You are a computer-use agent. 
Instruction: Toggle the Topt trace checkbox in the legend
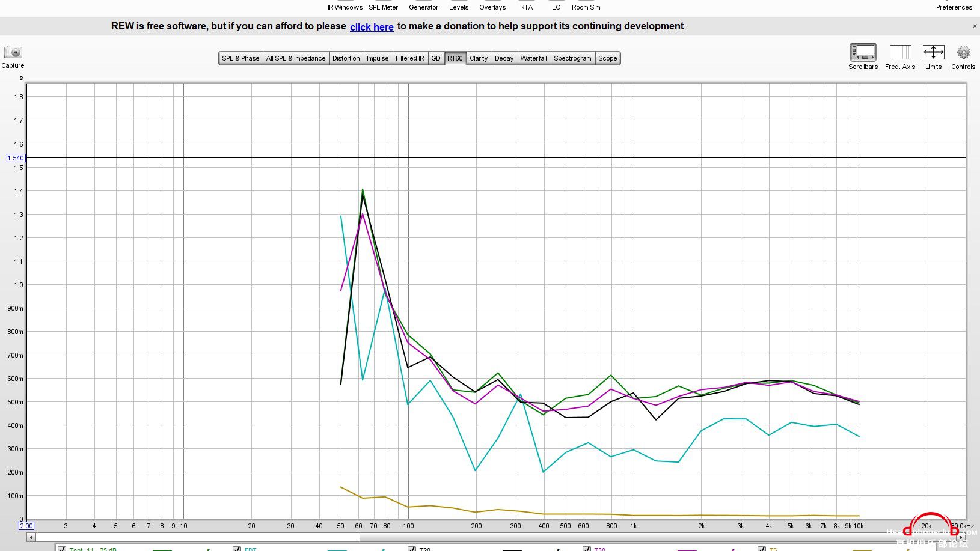(61, 549)
